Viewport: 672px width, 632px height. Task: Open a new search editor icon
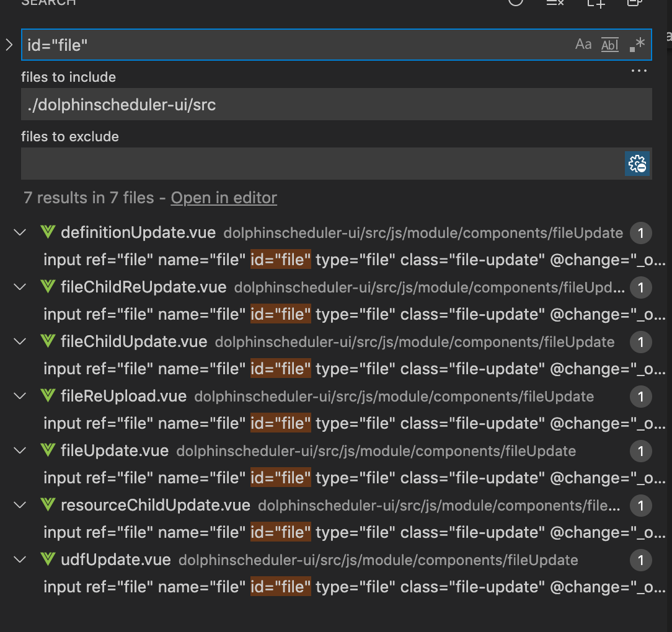pyautogui.click(x=596, y=3)
